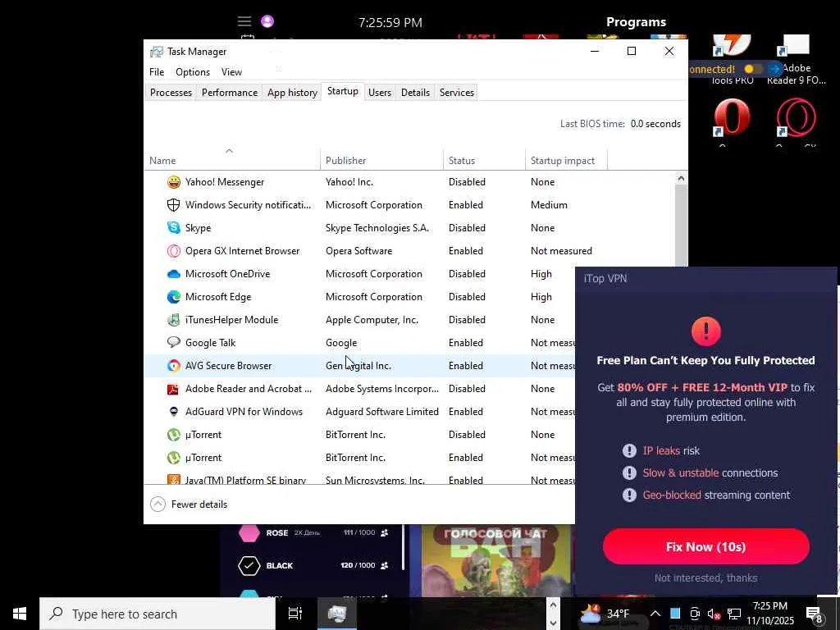Open the Windows Start menu
Screen dimensions: 840x630
(x=20, y=614)
